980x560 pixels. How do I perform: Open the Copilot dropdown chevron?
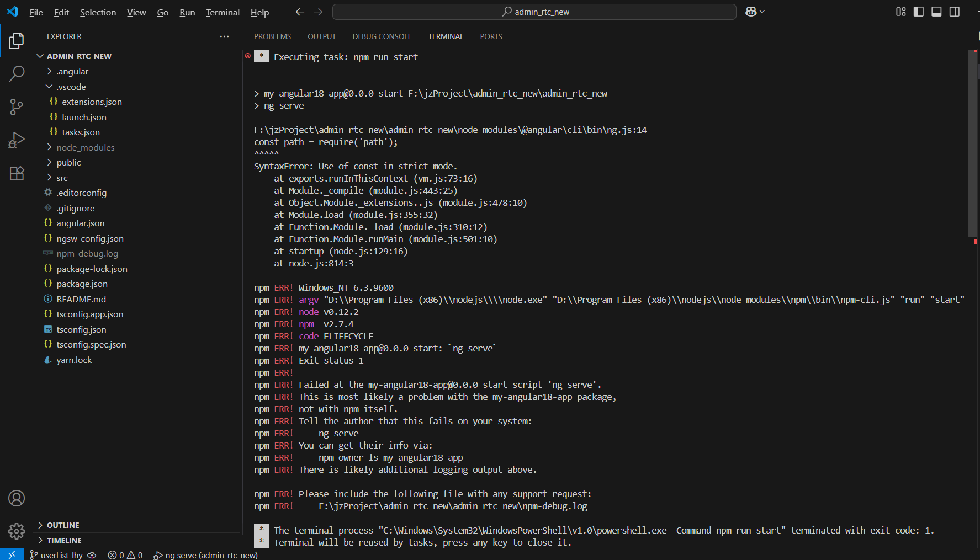762,12
